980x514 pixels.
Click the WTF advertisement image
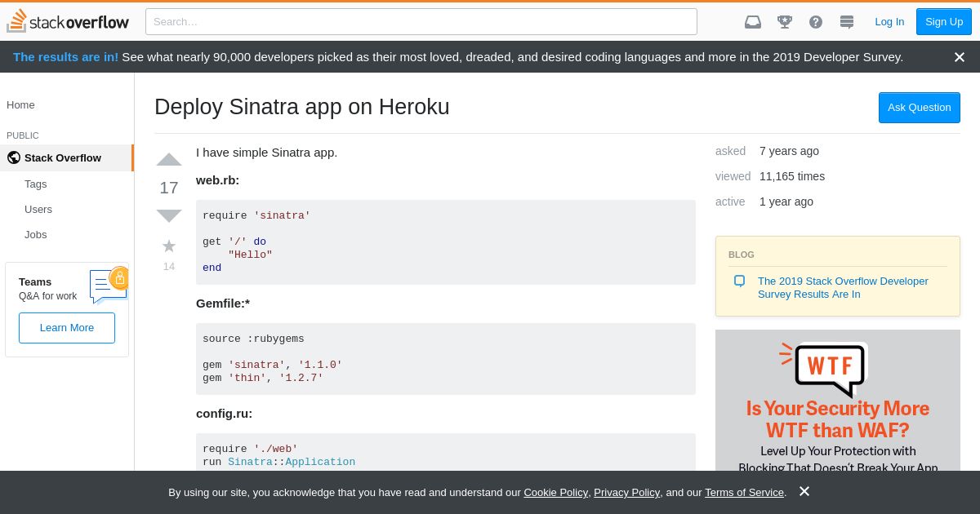point(838,401)
